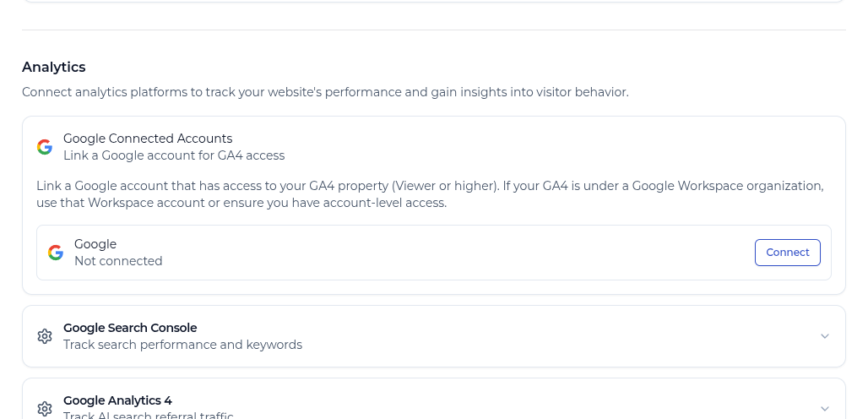Click the 'Google' account name label

tap(95, 244)
